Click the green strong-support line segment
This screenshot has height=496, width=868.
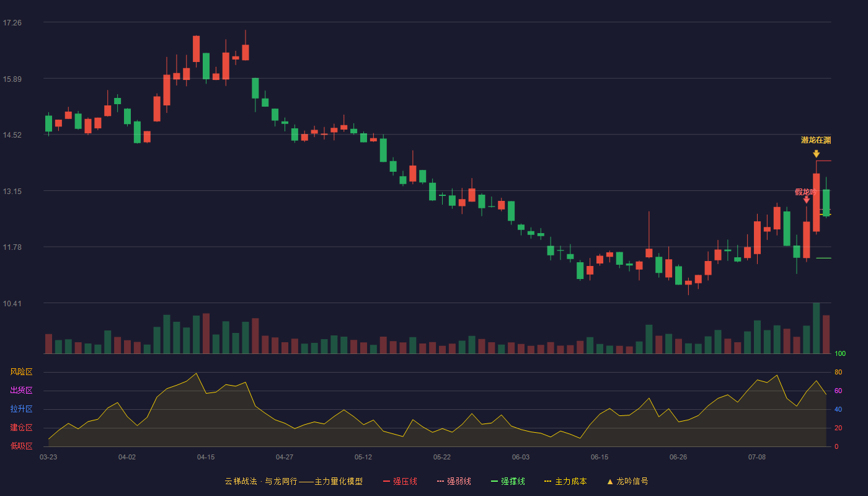click(824, 258)
